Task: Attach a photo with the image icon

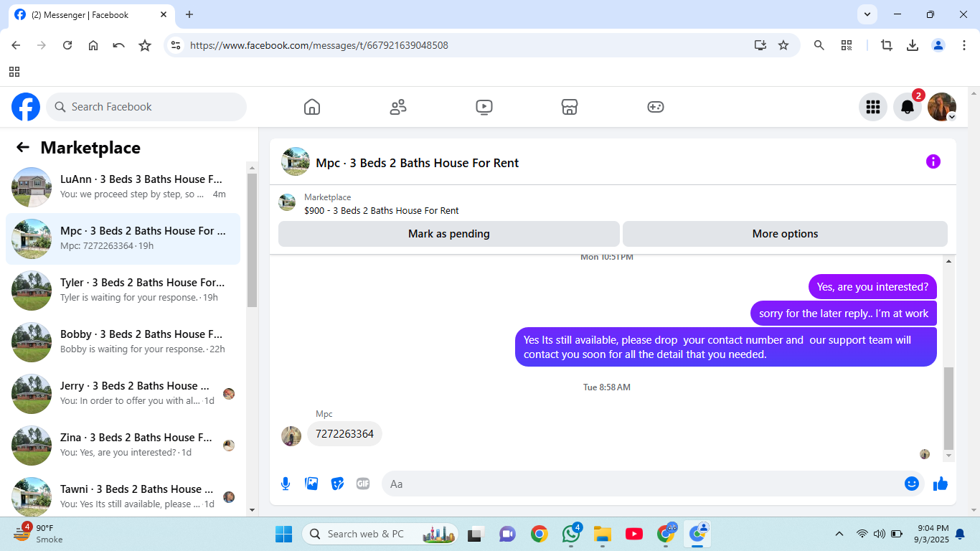Action: 311,484
